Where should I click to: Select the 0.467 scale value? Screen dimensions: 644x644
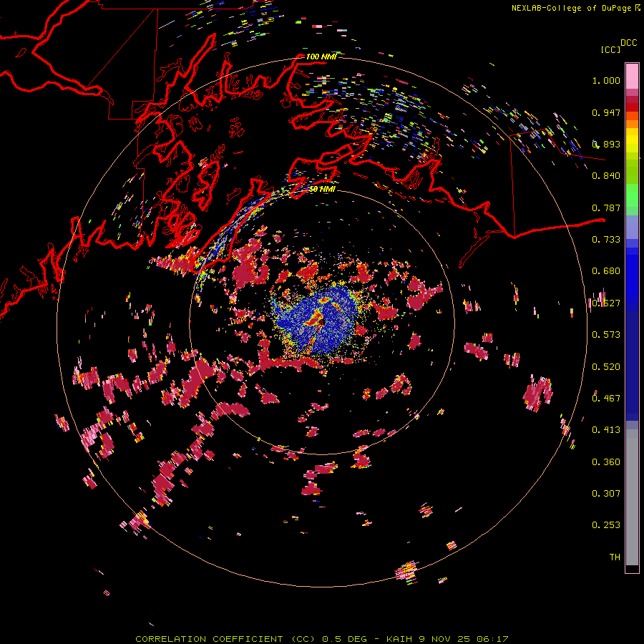(x=606, y=399)
